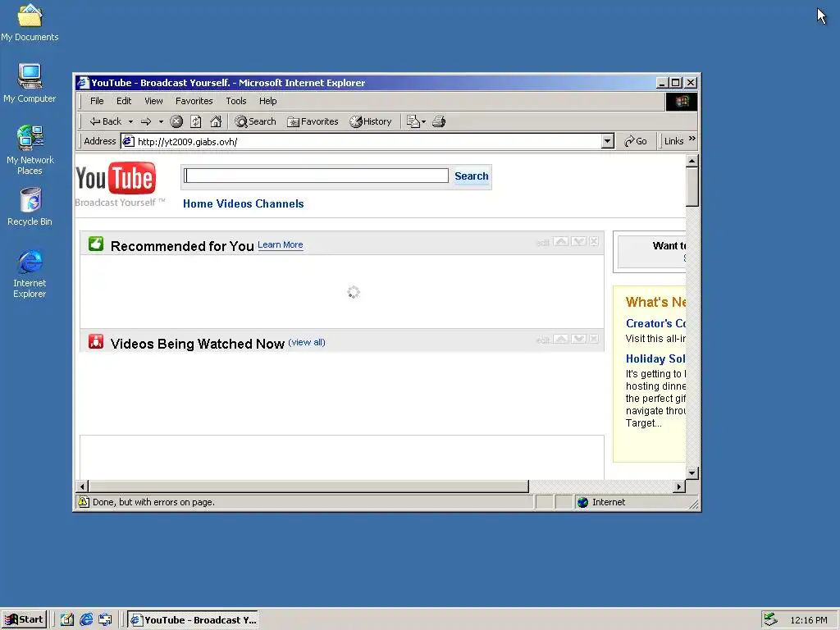Image resolution: width=840 pixels, height=630 pixels.
Task: Open the Back history dropdown arrow
Action: pos(130,121)
